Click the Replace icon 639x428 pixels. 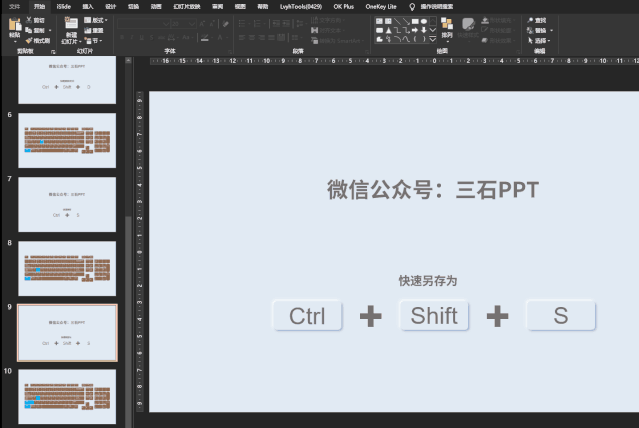tap(530, 31)
